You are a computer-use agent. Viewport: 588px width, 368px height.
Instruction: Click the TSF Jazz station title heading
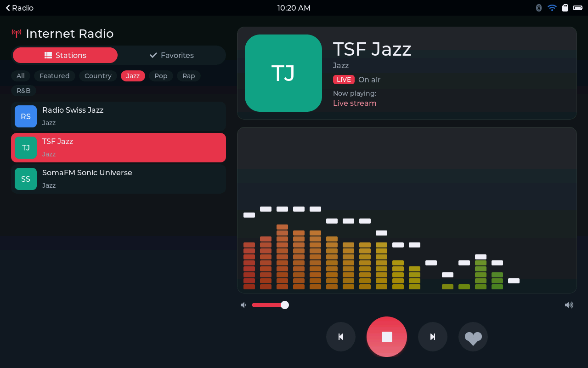[372, 49]
